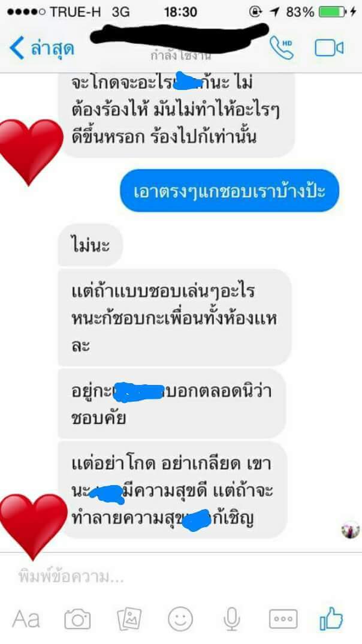The height and width of the screenshot is (644, 362).
Task: Tap the ไม่นะ message bubble
Action: click(x=90, y=245)
